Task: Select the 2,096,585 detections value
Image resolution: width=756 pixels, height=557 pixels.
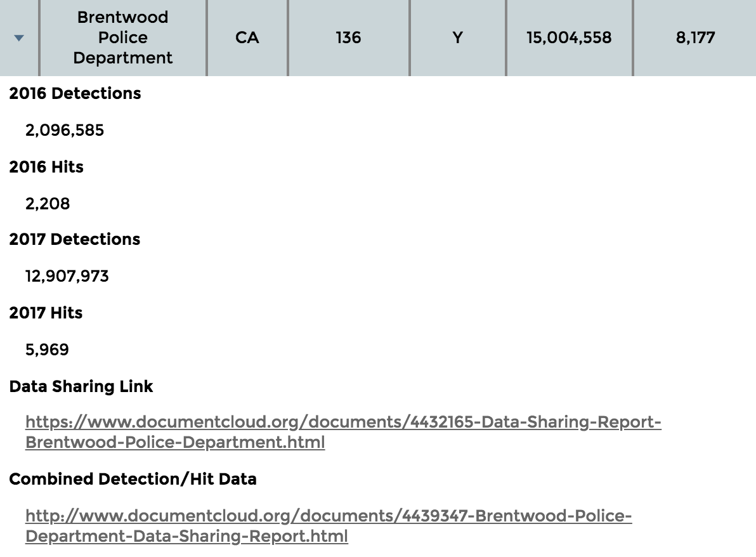Action: [65, 130]
